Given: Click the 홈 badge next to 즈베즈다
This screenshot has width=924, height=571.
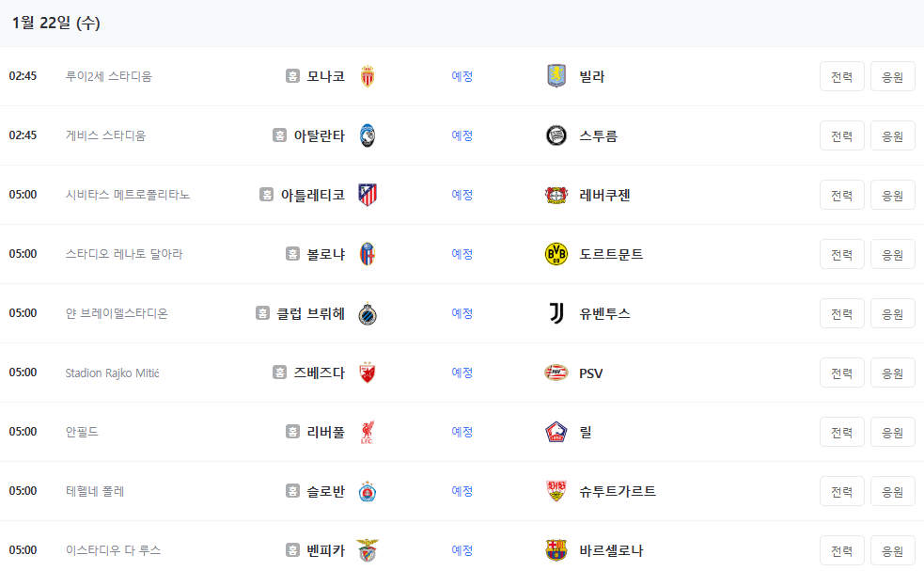Looking at the screenshot, I should [277, 373].
